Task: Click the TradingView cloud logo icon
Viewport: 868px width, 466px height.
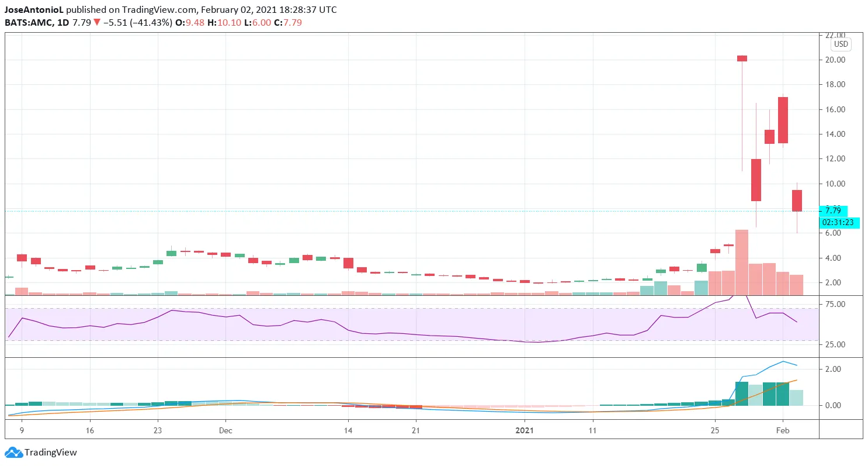Action: [13, 453]
